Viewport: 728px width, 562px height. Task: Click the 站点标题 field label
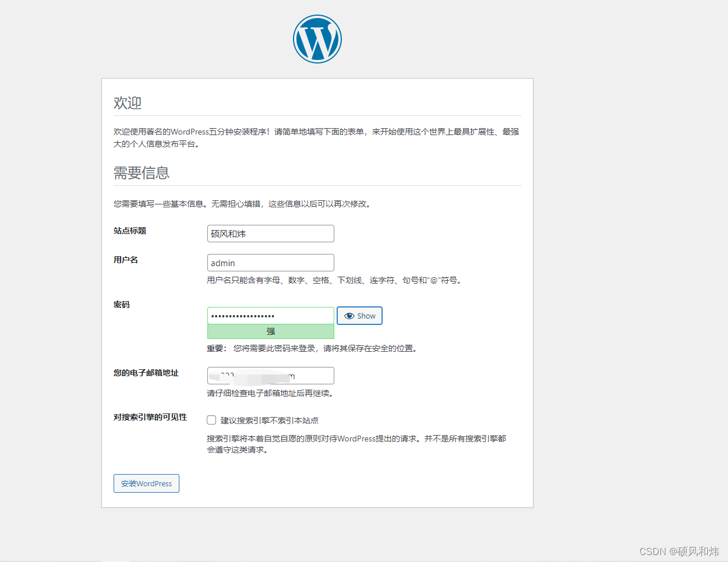(130, 231)
